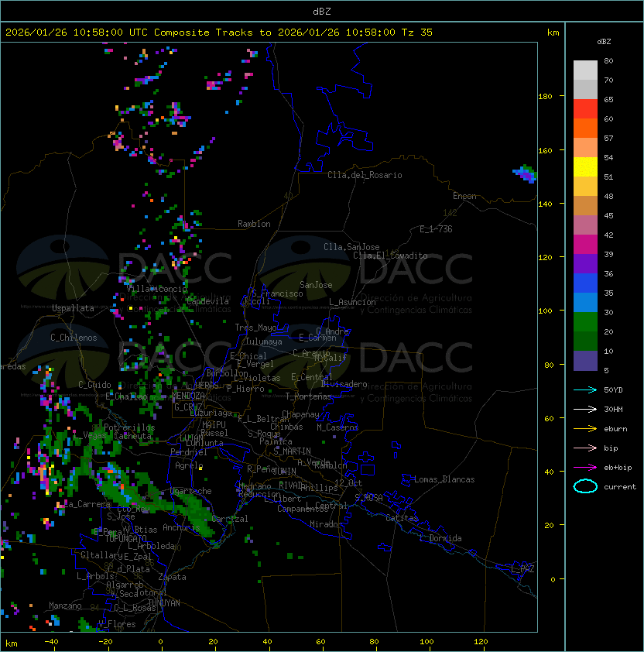
Task: Click the 'eburn' legend label
Action: pos(615,429)
